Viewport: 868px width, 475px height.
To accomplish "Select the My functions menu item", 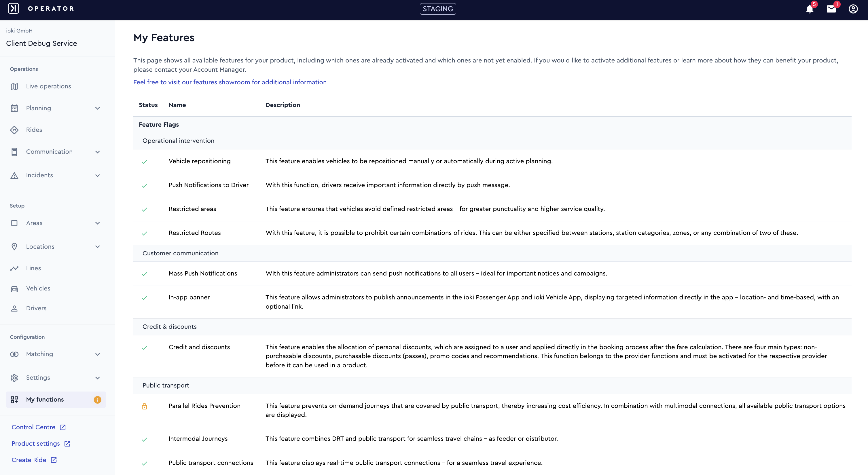I will (56, 400).
